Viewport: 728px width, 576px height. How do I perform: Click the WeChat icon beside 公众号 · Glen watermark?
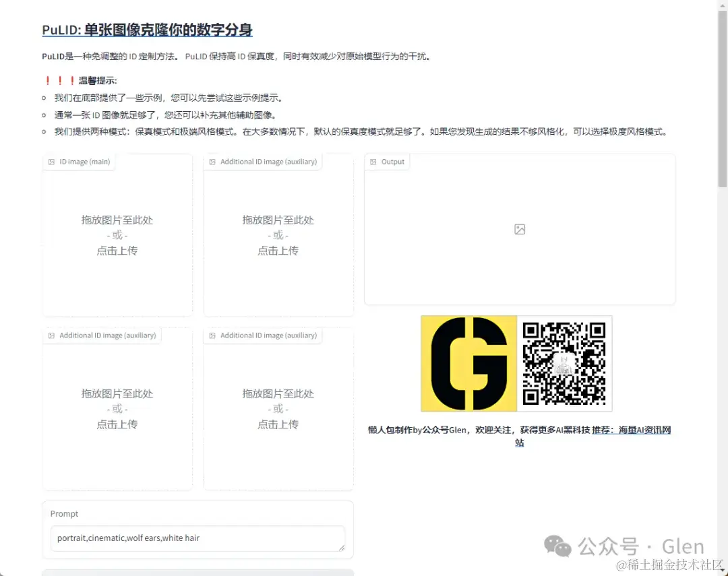(x=557, y=546)
